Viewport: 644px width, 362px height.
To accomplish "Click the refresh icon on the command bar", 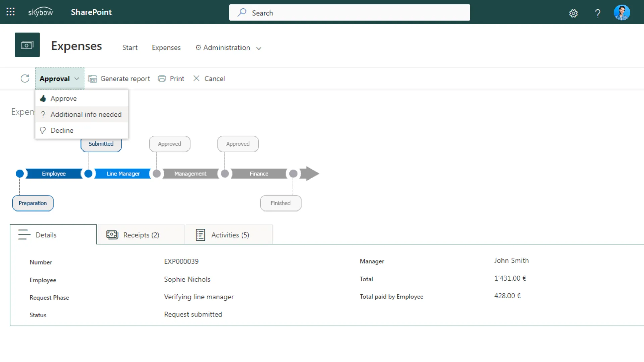I will 25,78.
